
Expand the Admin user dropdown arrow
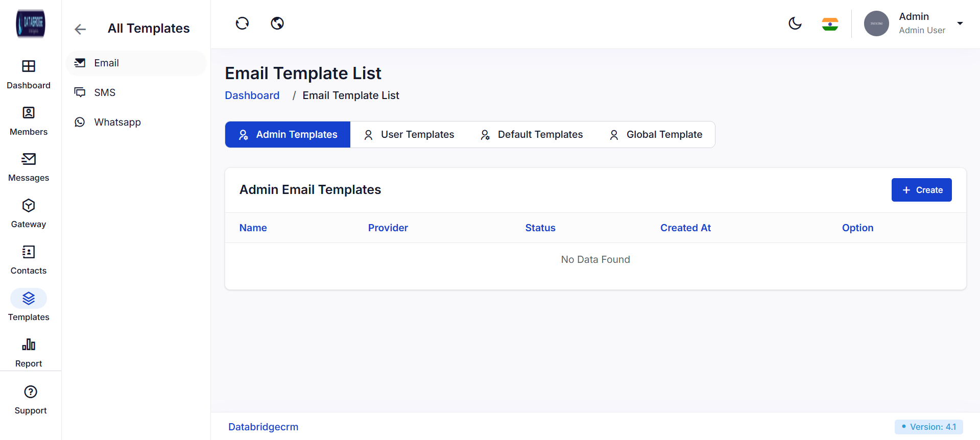click(x=960, y=23)
